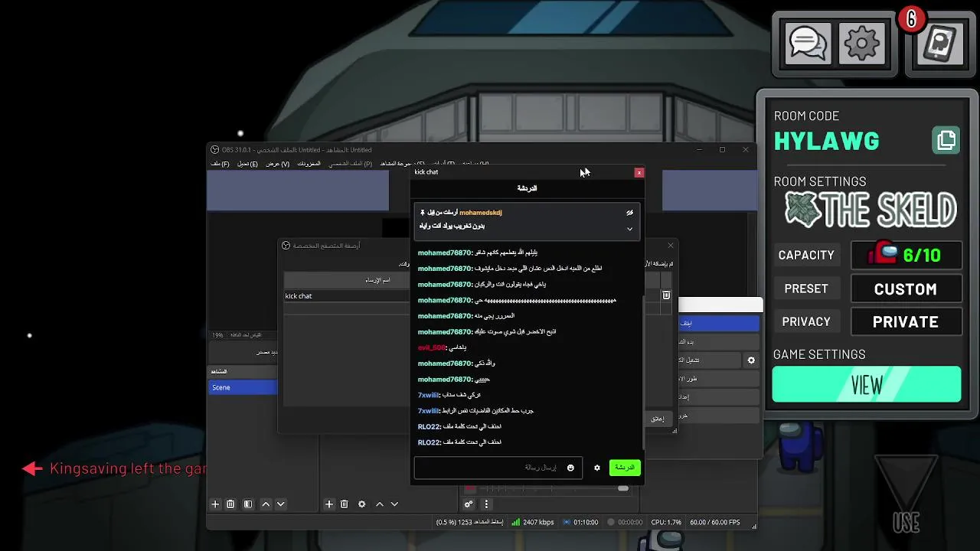980x551 pixels.
Task: Open the audio mixer three-dot menu
Action: point(486,504)
